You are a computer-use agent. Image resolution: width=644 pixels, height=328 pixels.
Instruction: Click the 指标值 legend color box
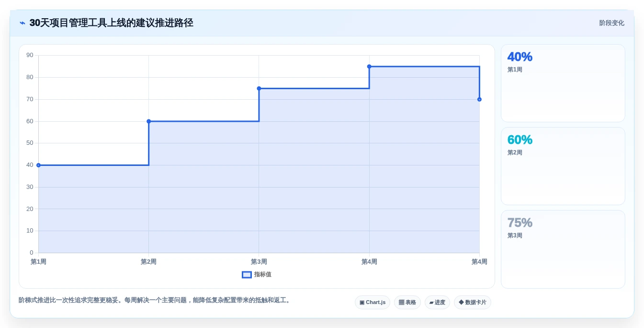[x=247, y=275]
